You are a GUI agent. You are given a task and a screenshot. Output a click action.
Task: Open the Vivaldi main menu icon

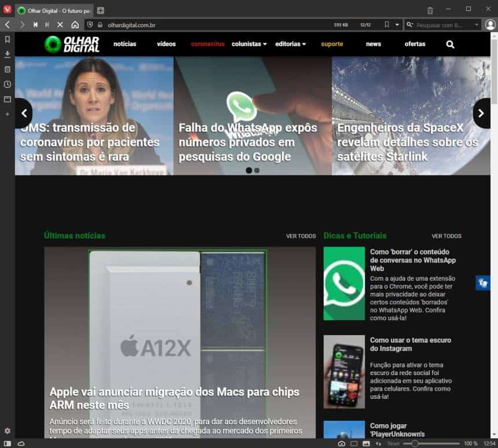(7, 9)
